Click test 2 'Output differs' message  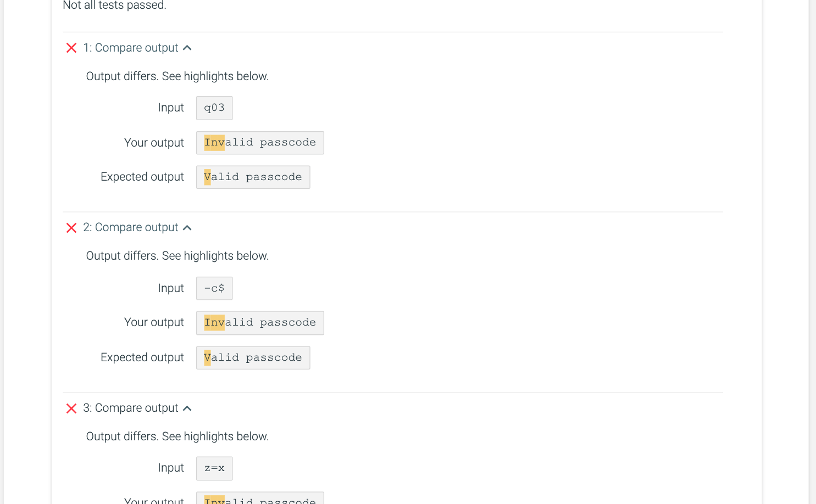point(177,256)
